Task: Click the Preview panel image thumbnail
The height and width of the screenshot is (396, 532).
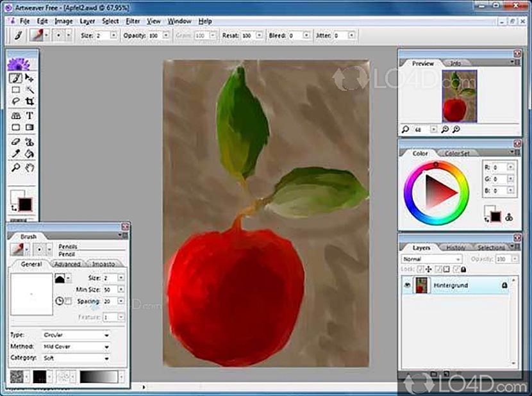Action: click(460, 95)
